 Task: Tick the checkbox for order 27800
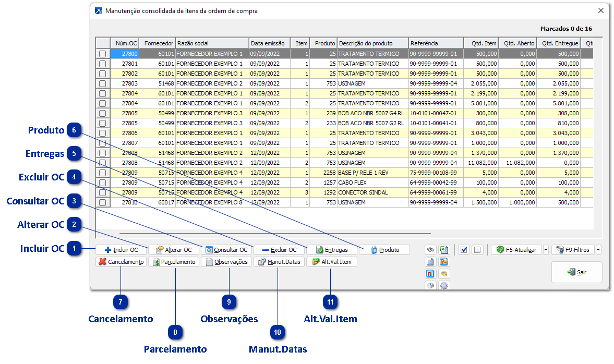(x=103, y=54)
